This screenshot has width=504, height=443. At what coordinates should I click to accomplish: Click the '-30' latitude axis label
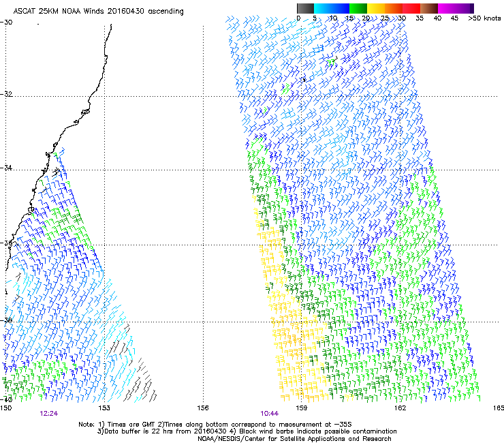tap(6, 22)
